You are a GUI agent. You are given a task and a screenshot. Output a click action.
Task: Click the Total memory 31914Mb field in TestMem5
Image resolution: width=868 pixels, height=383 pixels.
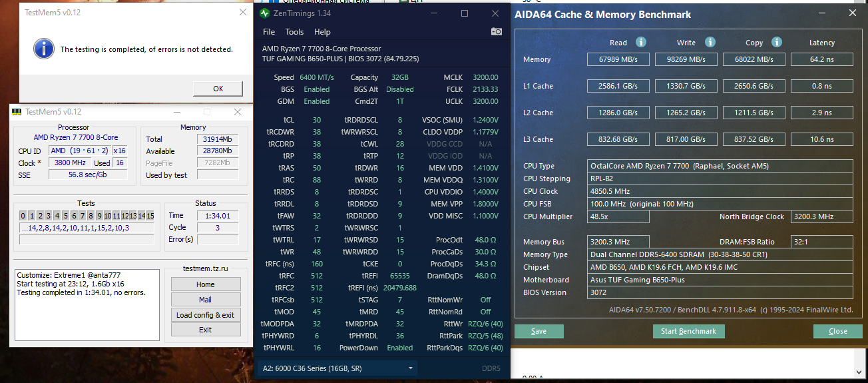pyautogui.click(x=218, y=139)
